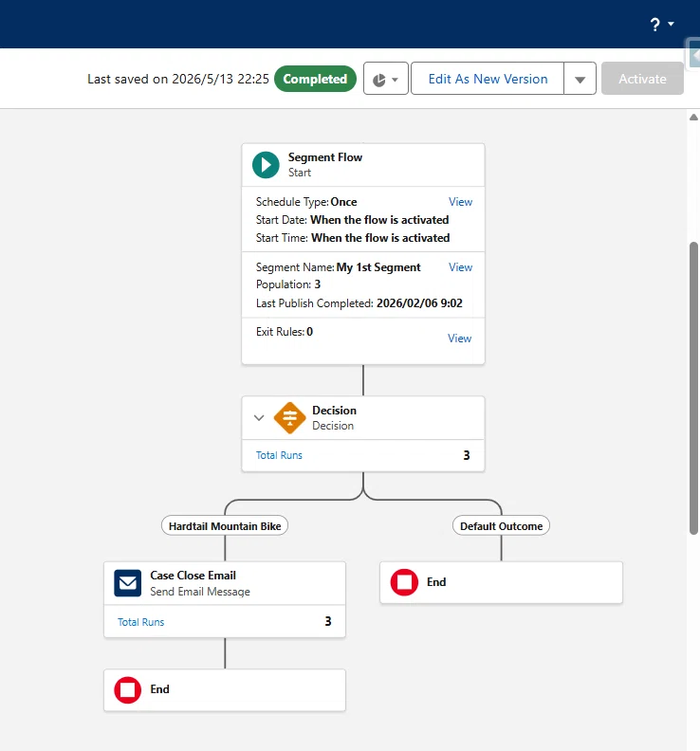Click the Decision element title text

coord(334,411)
